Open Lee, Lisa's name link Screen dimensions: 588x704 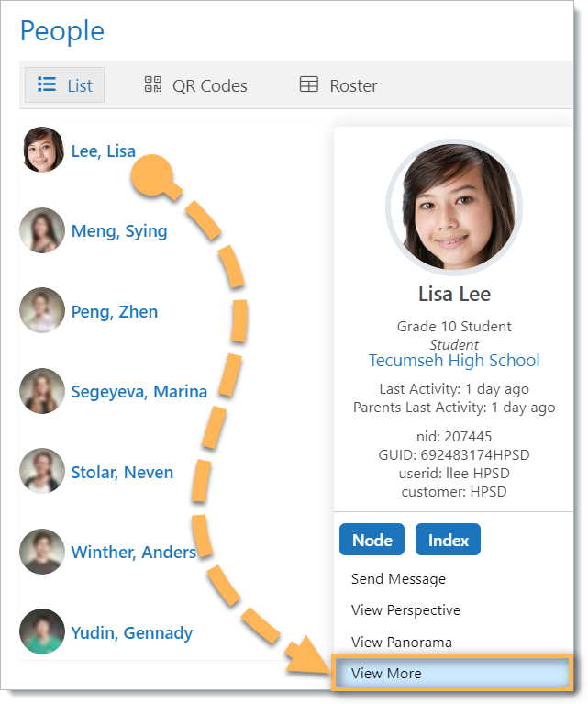104,151
